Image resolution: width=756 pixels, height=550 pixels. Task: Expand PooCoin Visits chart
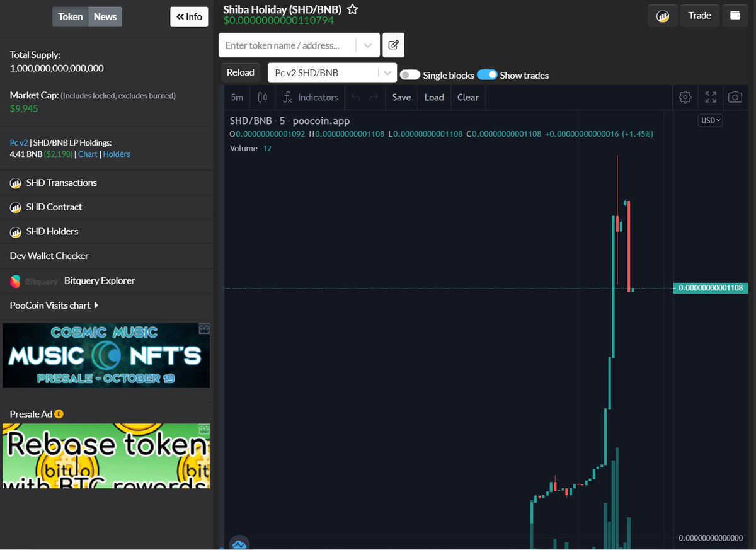(54, 306)
